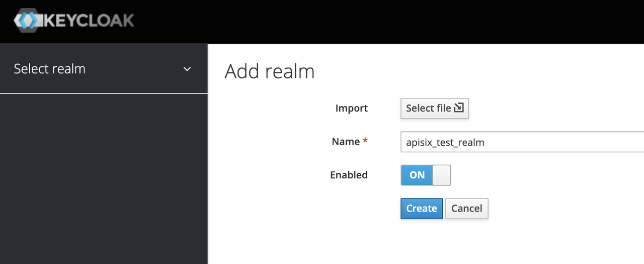Click the Select file button
The image size is (644, 264).
[435, 108]
